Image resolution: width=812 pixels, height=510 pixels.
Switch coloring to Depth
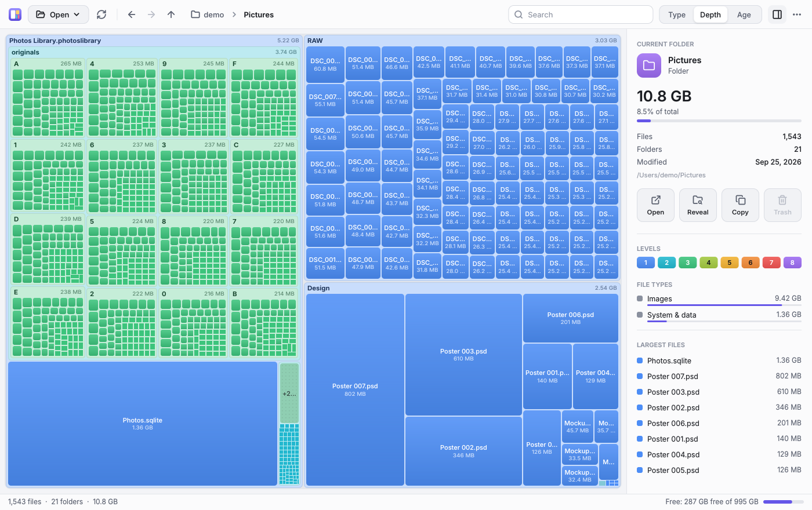[710, 14]
